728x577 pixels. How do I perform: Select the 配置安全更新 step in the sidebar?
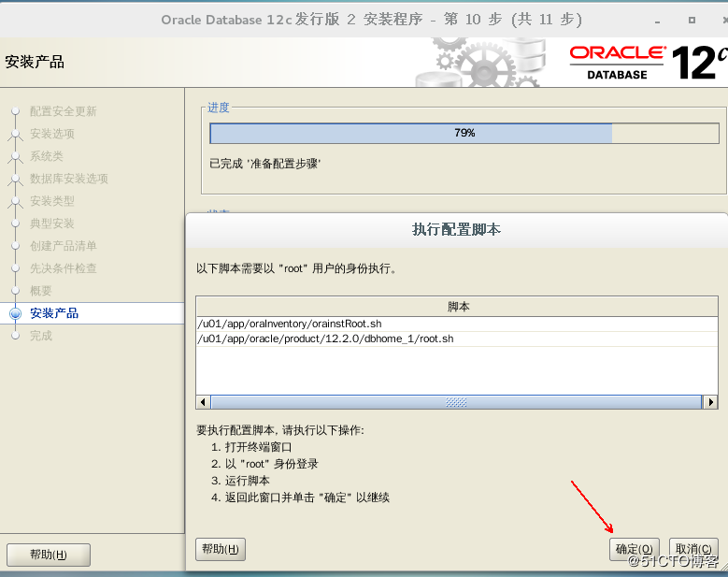point(64,111)
